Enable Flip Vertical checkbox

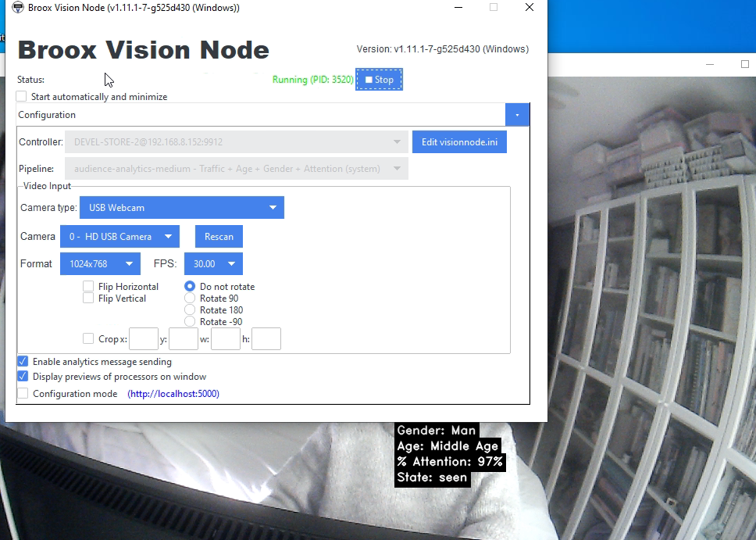click(x=88, y=299)
